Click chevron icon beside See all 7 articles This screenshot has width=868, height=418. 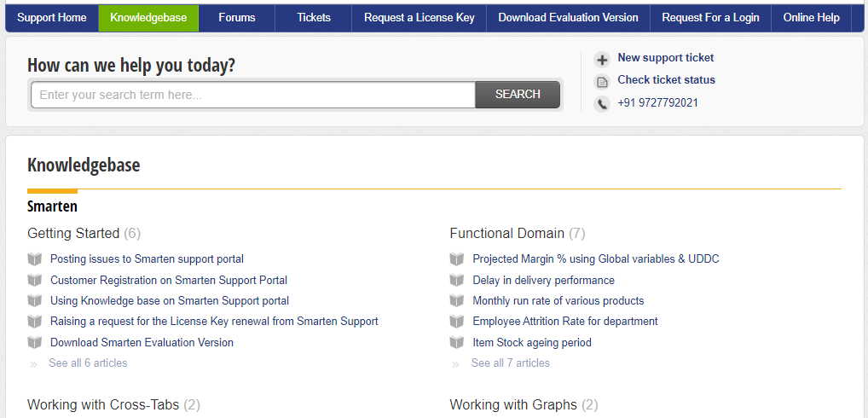tap(456, 364)
